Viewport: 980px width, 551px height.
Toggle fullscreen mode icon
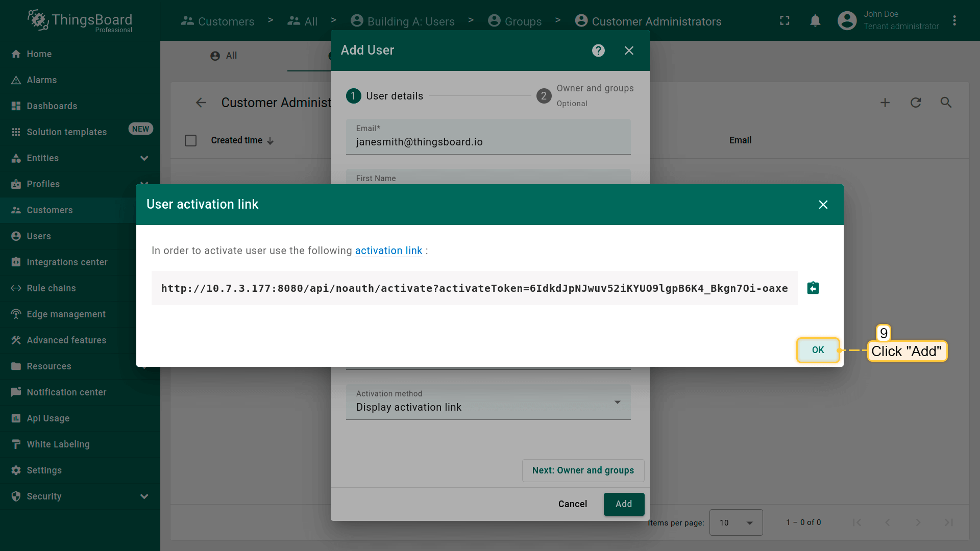coord(785,21)
